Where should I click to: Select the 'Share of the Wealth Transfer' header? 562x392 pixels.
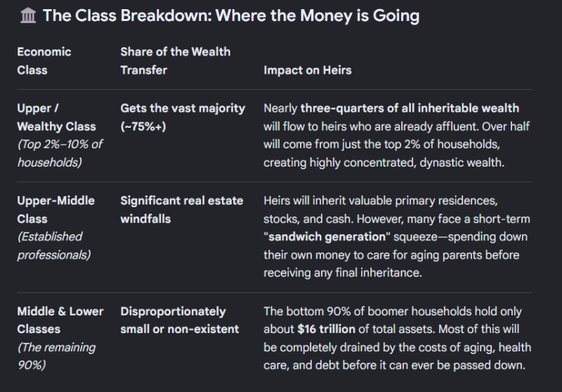click(x=175, y=61)
